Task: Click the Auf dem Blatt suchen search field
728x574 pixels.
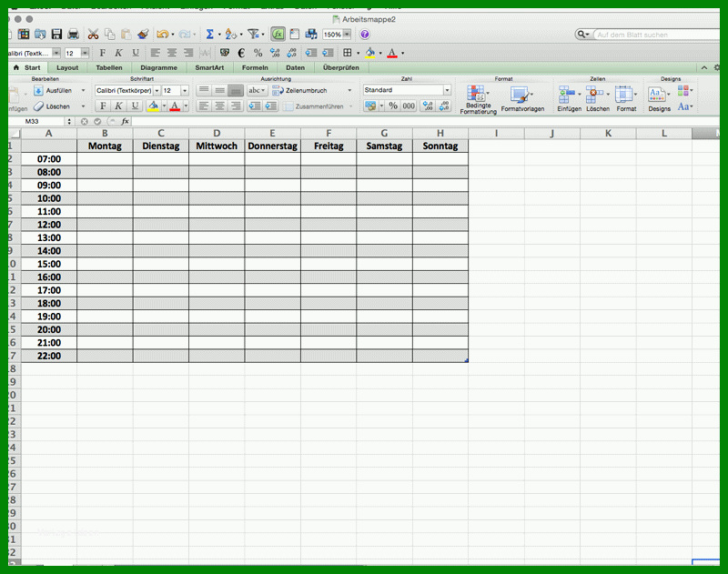Action: click(x=656, y=35)
